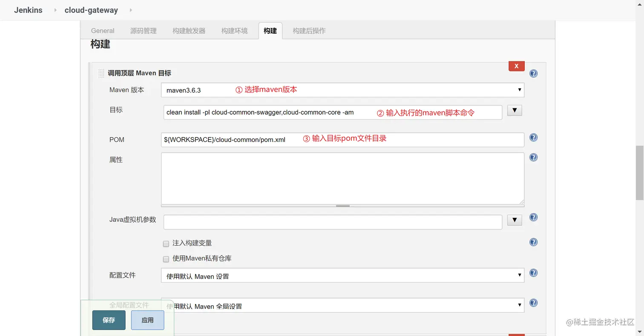Switch to the 构建后操作 tab
Screen dimensions: 644x336
pyautogui.click(x=309, y=31)
